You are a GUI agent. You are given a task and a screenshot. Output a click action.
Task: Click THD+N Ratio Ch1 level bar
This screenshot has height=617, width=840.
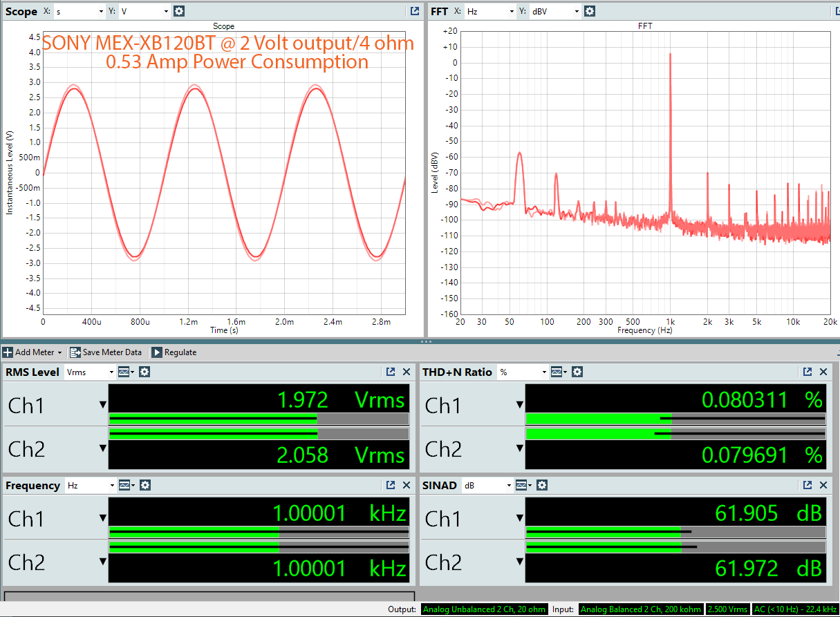coord(675,419)
